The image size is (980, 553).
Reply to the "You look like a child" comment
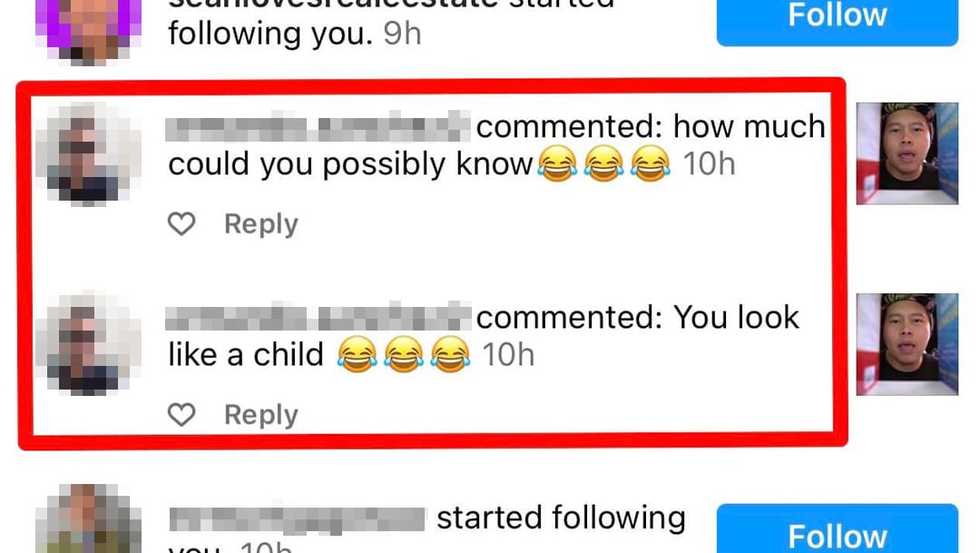click(x=261, y=415)
